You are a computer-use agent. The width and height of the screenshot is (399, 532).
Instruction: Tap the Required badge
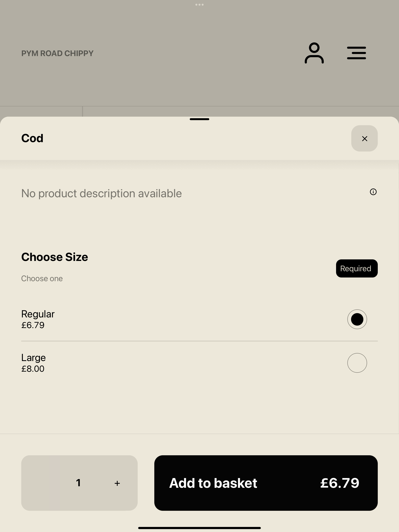point(357,268)
